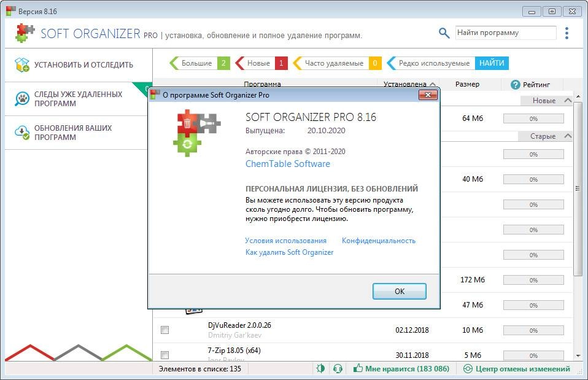The height and width of the screenshot is (380, 588).
Task: Collapse the Новые group
Action: (568, 100)
